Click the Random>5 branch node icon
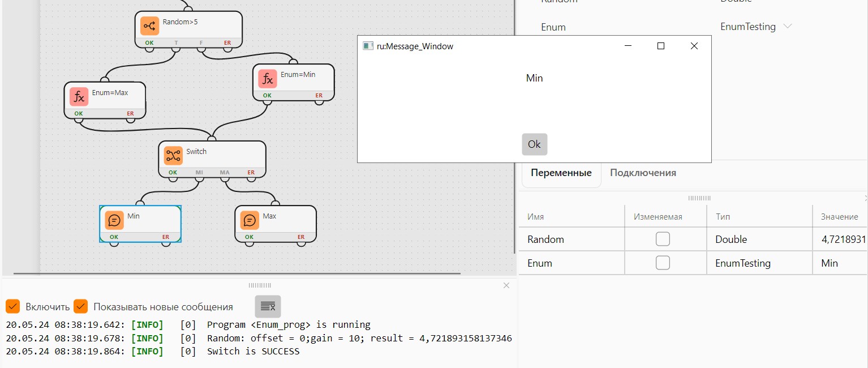The height and width of the screenshot is (368, 868). coord(150,26)
